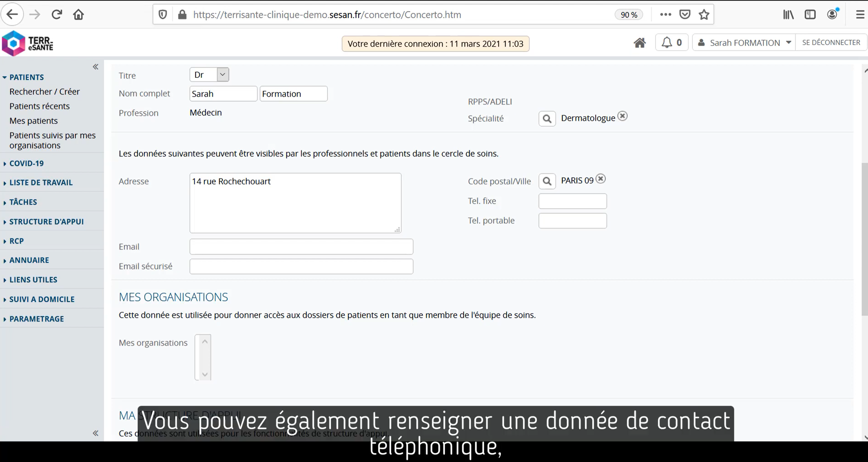
Task: Open the Sarah FORMATION user menu
Action: (744, 43)
